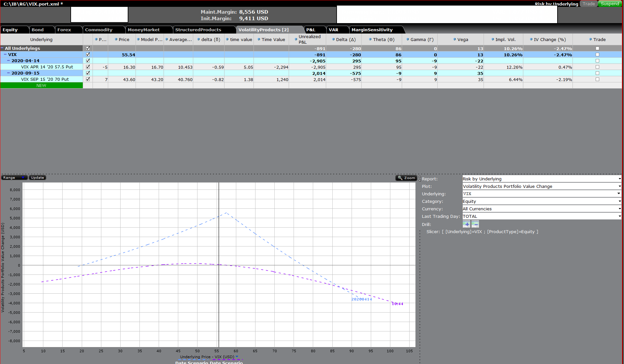The image size is (624, 364).
Task: Click the green NEW row to add a position
Action: click(41, 85)
